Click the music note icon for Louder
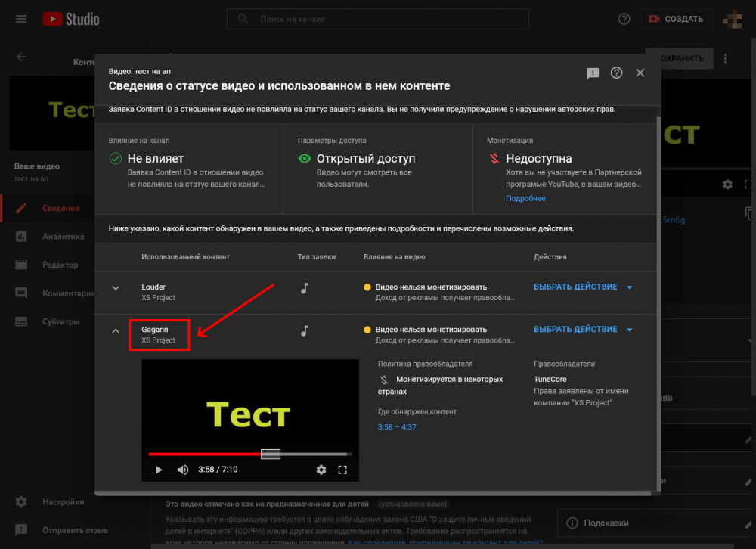 (305, 288)
